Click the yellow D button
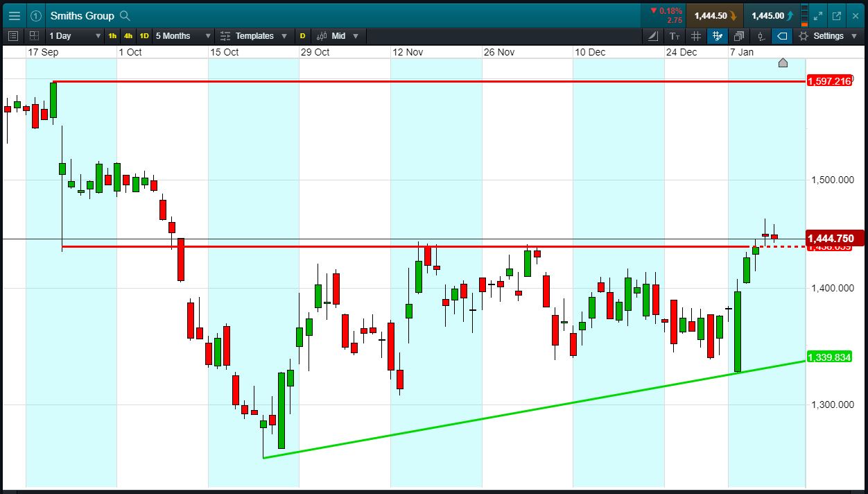The image size is (868, 494). click(302, 36)
